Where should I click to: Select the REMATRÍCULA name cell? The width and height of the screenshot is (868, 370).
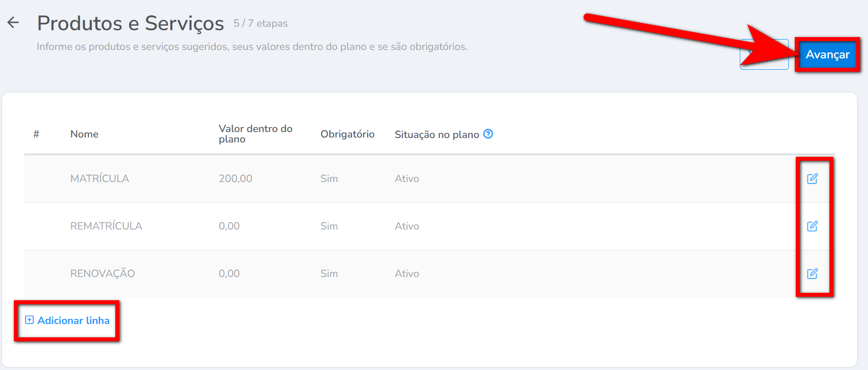106,226
